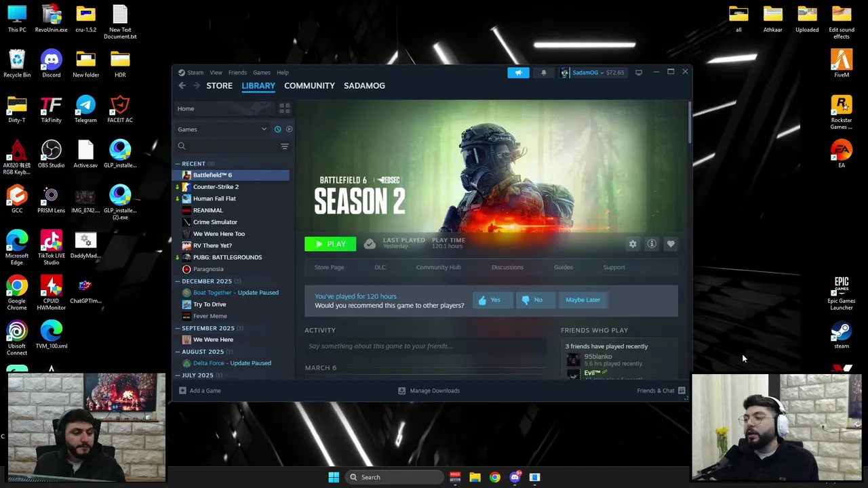Open the library Home button

224,108
